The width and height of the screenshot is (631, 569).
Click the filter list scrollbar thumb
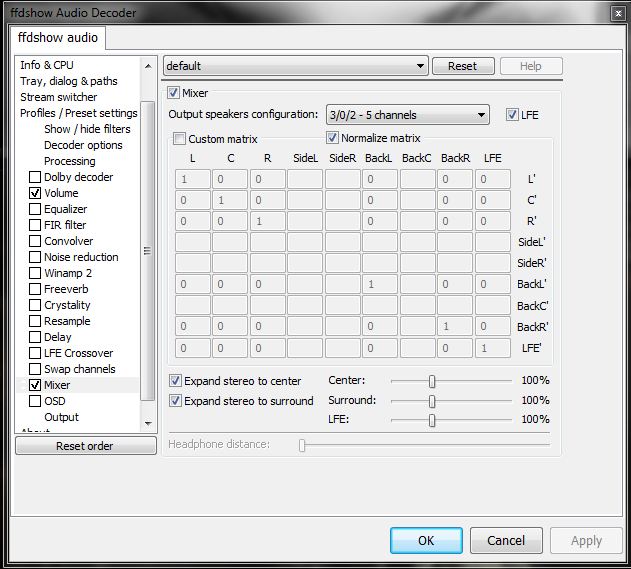point(148,251)
